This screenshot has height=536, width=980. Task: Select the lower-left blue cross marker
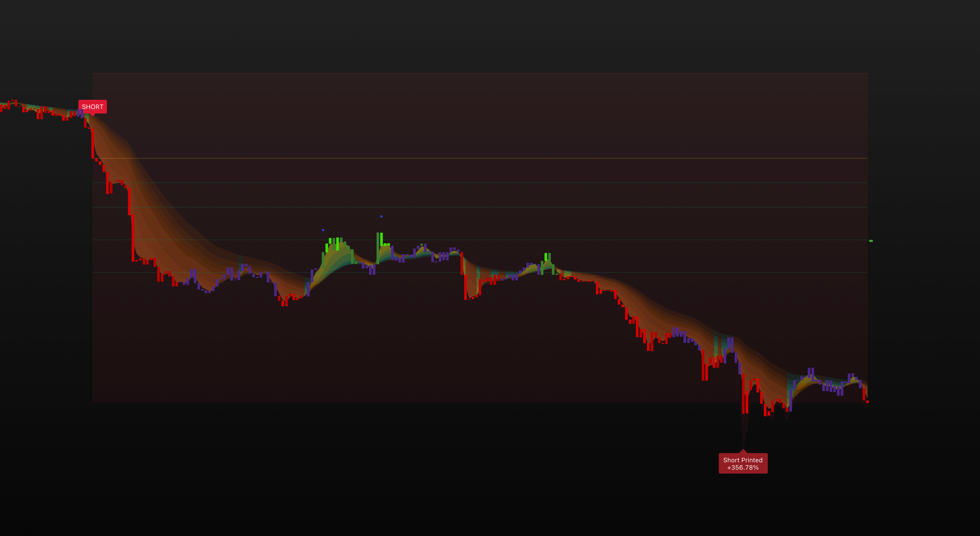pyautogui.click(x=323, y=230)
